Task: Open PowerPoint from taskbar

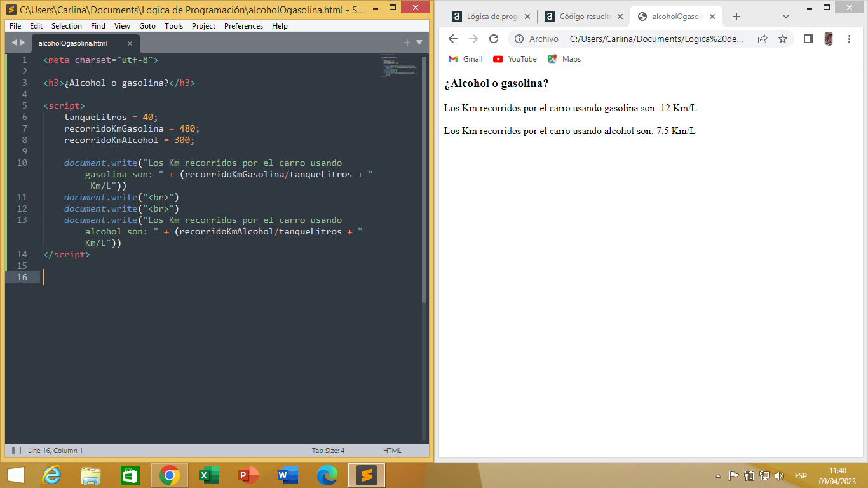Action: (x=248, y=475)
